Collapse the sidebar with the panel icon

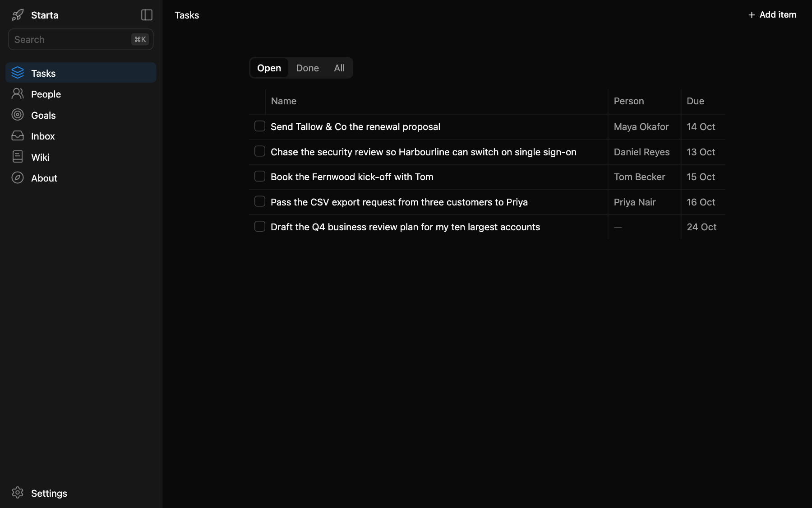coord(147,15)
